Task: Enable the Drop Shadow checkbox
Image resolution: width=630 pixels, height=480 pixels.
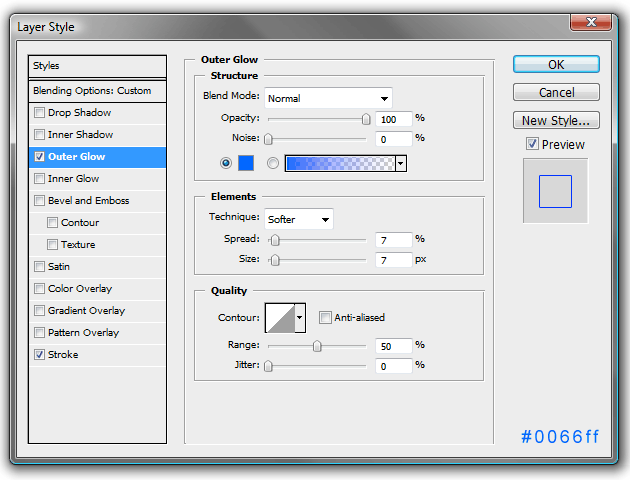Action: point(39,112)
